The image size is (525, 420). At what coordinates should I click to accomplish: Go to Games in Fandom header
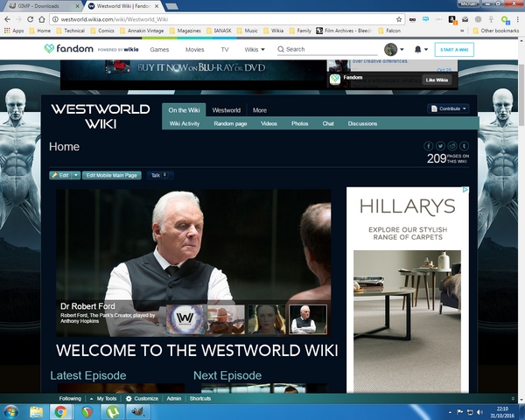coord(159,50)
